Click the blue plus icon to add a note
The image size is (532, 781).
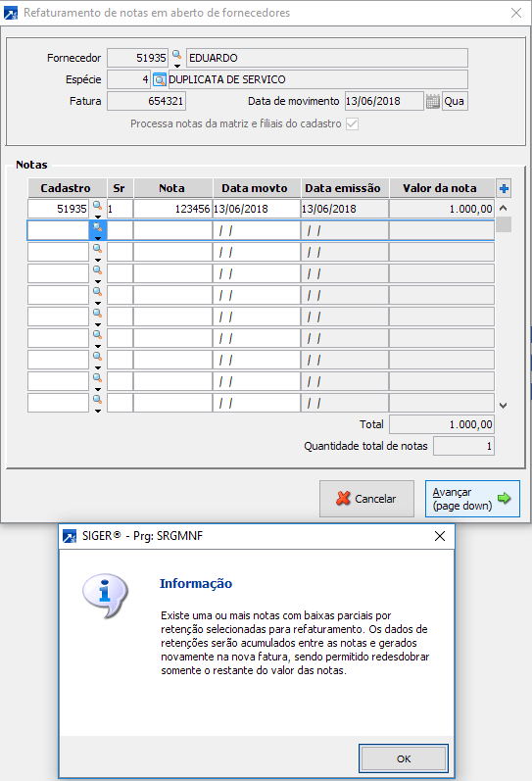point(504,189)
